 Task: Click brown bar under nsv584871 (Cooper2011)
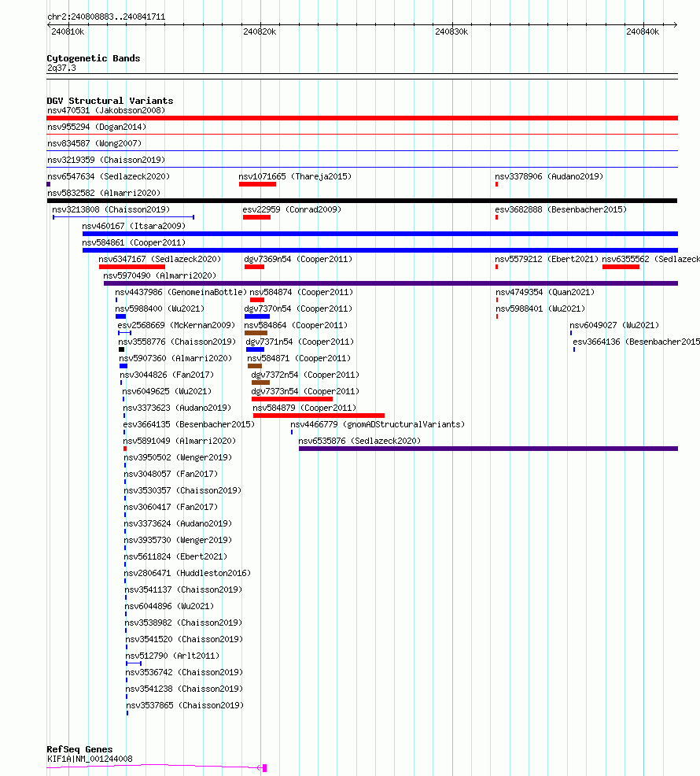[255, 366]
